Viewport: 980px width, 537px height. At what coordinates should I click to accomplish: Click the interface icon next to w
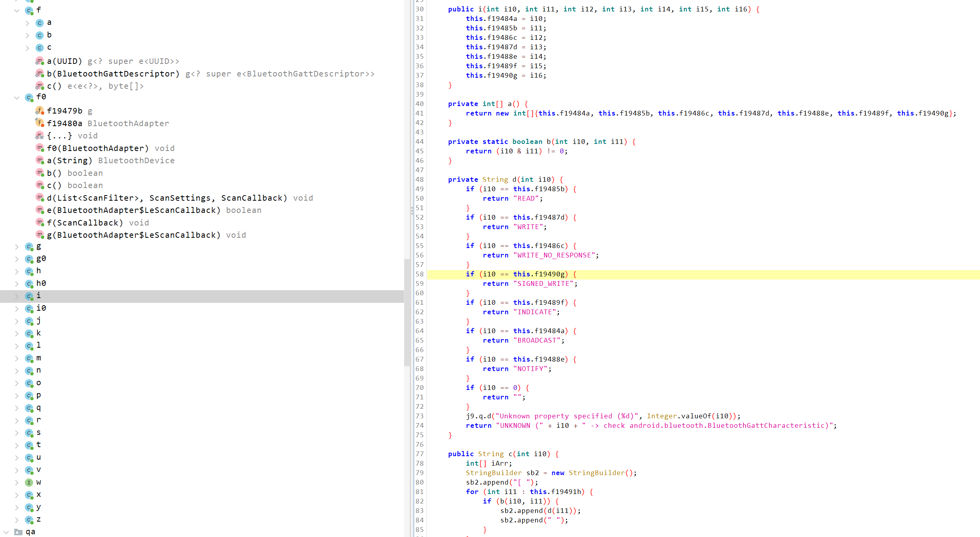pos(29,482)
